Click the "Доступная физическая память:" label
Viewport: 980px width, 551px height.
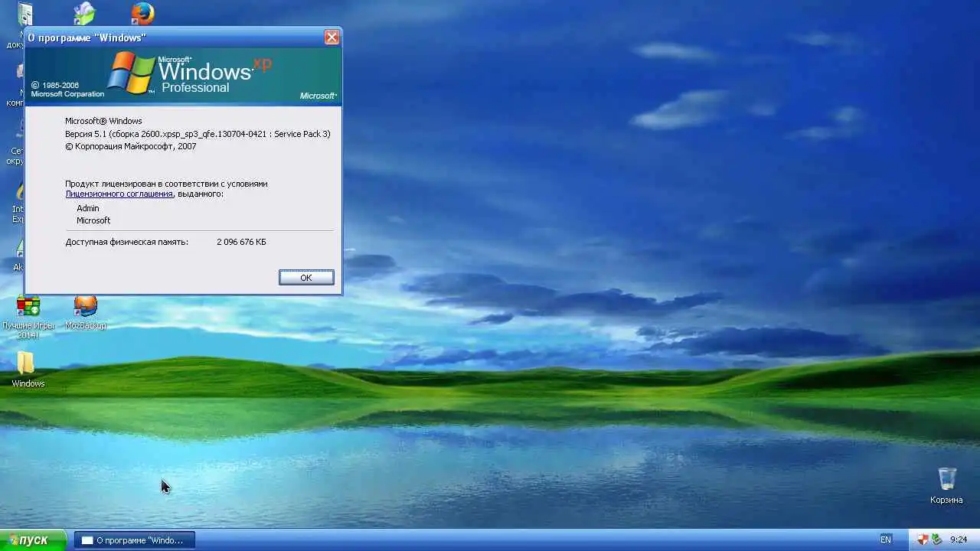pos(126,242)
